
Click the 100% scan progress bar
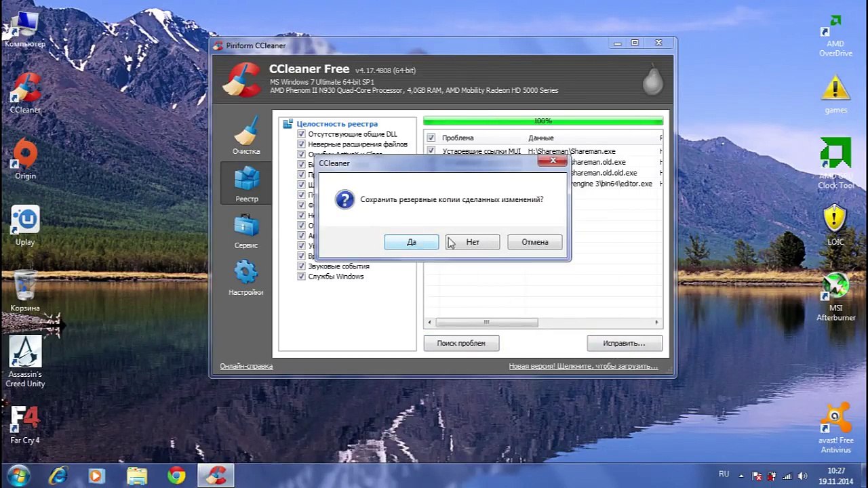543,121
